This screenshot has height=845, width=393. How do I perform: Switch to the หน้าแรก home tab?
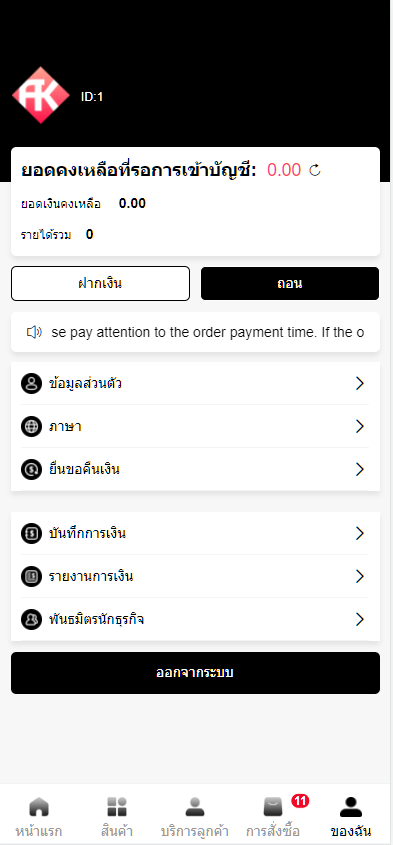(39, 816)
